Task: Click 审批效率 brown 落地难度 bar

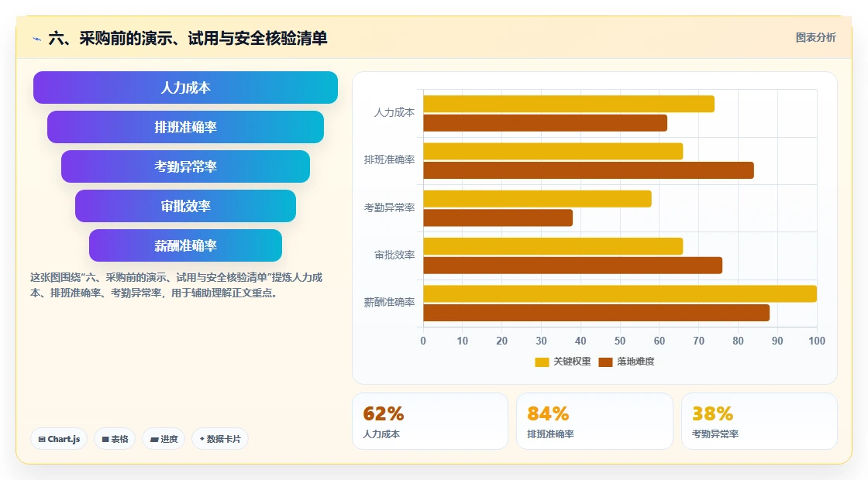Action: [x=573, y=266]
